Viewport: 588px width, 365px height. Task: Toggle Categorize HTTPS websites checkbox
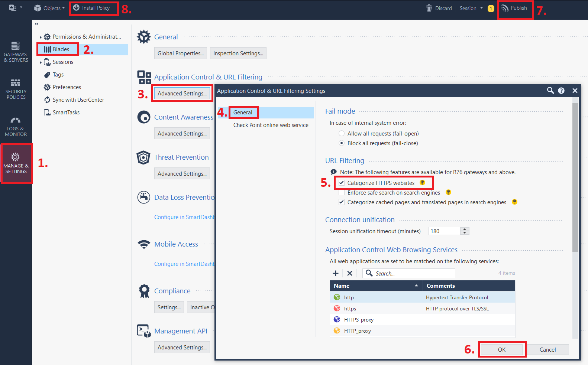click(342, 183)
